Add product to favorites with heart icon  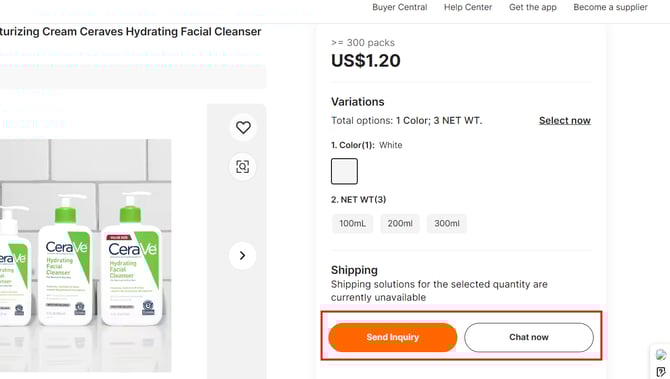243,127
